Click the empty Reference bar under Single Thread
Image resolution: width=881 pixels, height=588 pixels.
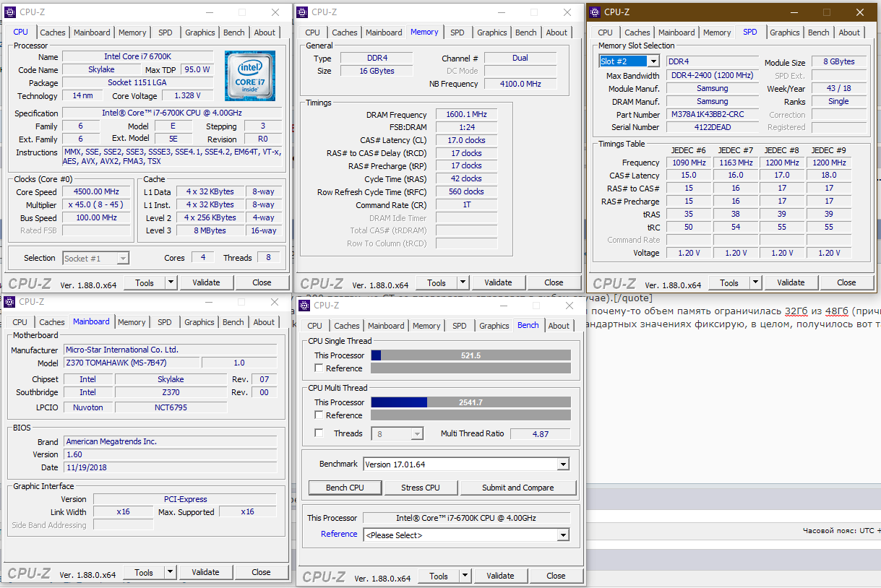(470, 368)
